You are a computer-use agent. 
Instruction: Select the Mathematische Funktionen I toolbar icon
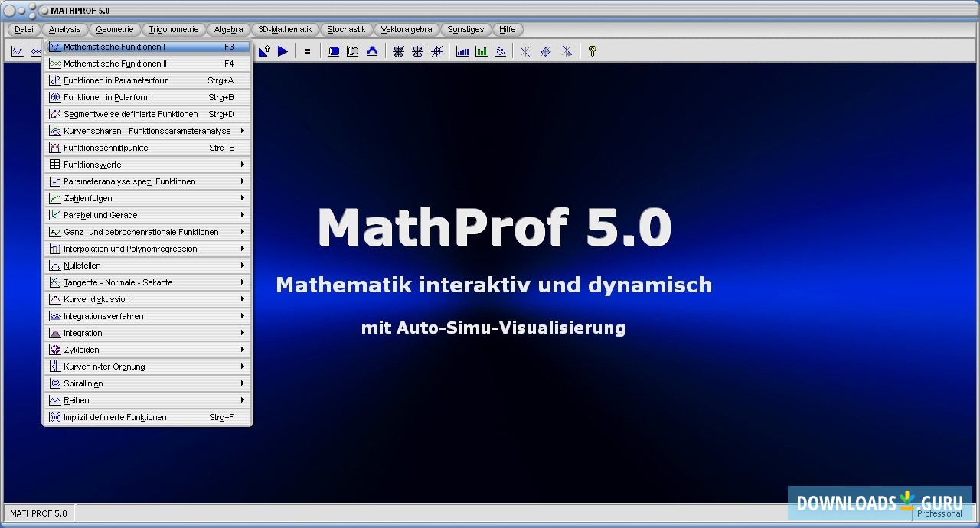tap(18, 51)
